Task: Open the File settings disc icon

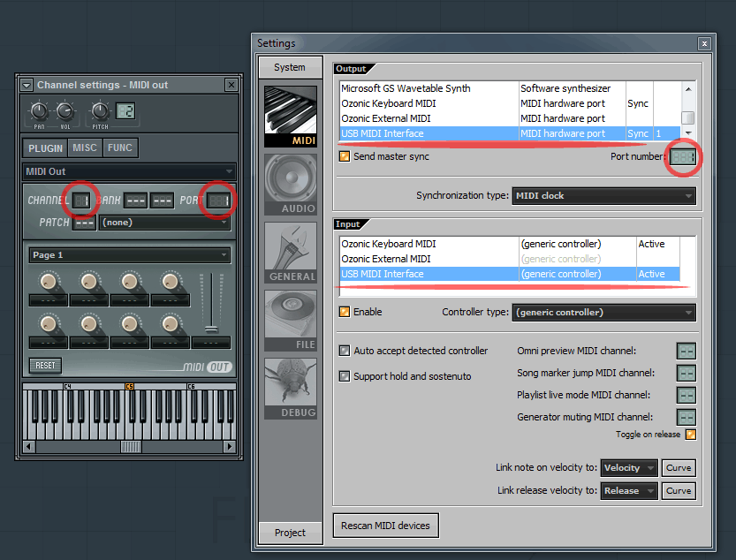Action: point(291,321)
